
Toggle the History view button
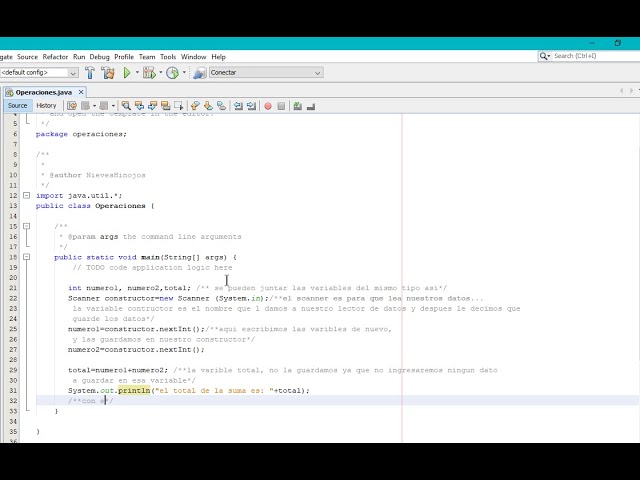tap(47, 106)
